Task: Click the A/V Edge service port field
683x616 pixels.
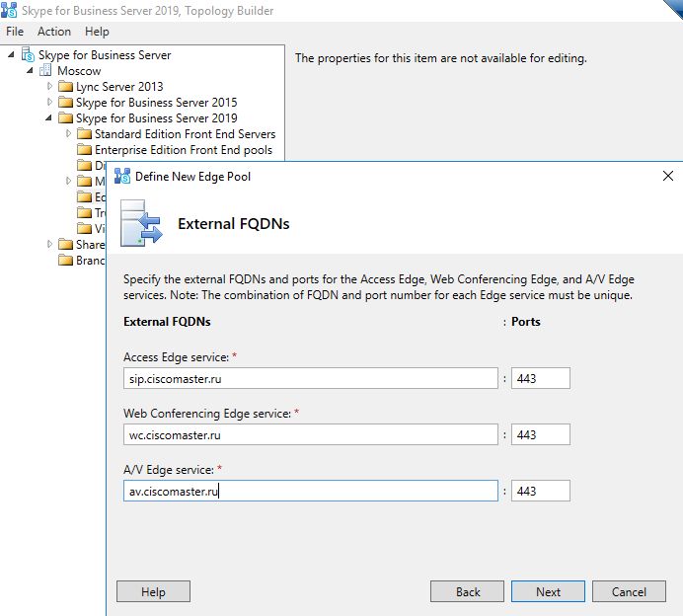Action: pos(541,491)
